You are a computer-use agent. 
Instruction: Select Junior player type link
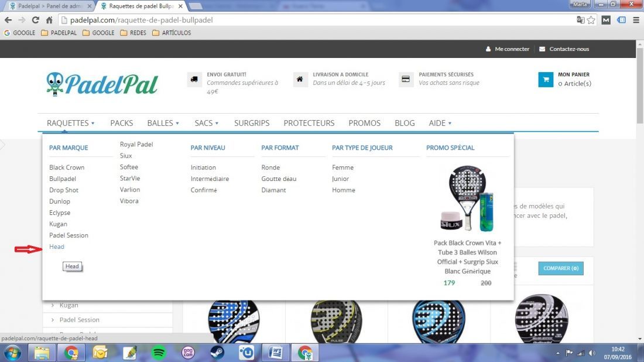coord(341,179)
